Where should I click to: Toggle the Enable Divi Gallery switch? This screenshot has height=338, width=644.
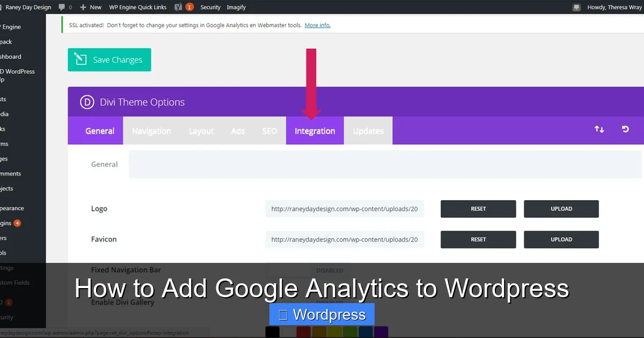pos(308,302)
